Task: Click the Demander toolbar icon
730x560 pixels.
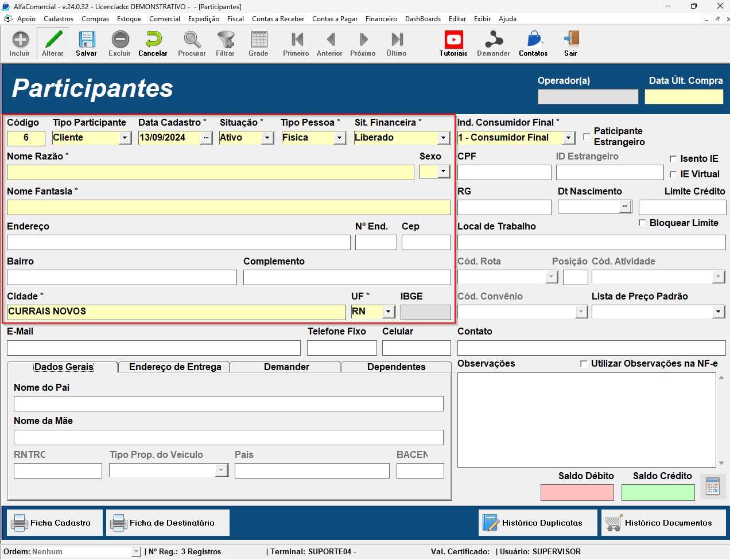Action: coord(494,40)
